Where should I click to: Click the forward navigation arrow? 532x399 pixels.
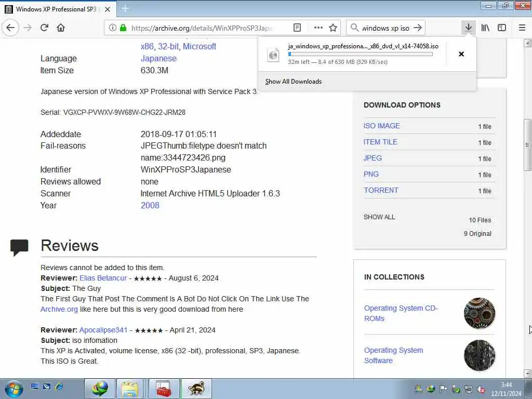click(28, 28)
